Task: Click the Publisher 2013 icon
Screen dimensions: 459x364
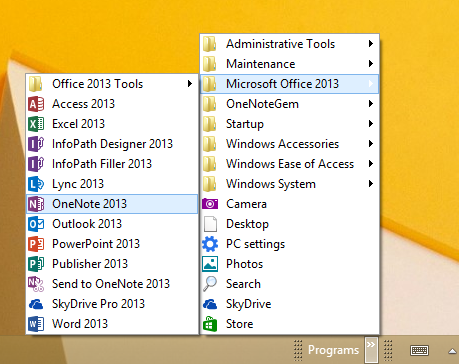Action: tap(36, 264)
